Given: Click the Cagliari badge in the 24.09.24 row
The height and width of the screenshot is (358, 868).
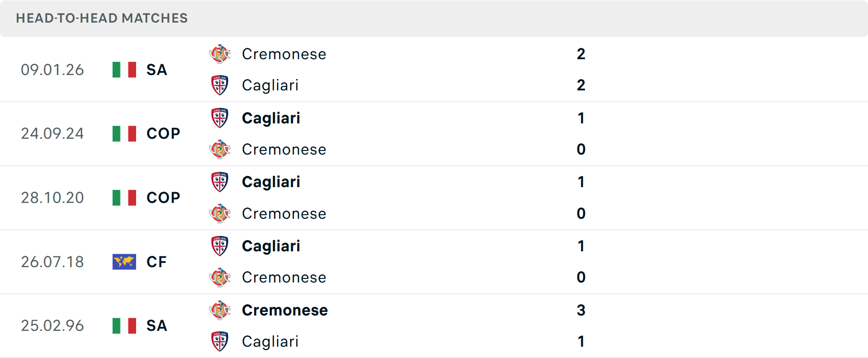Looking at the screenshot, I should (220, 118).
